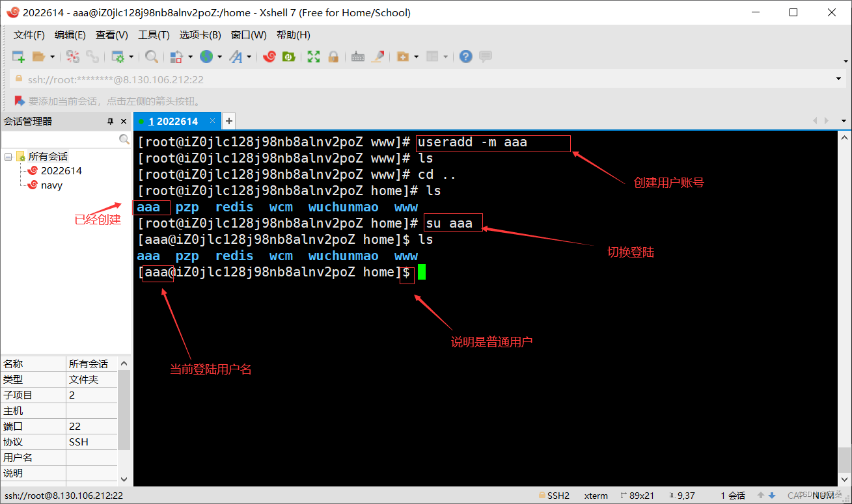Open the 编辑(E) menu
Screen dimensions: 852x504
pos(70,35)
